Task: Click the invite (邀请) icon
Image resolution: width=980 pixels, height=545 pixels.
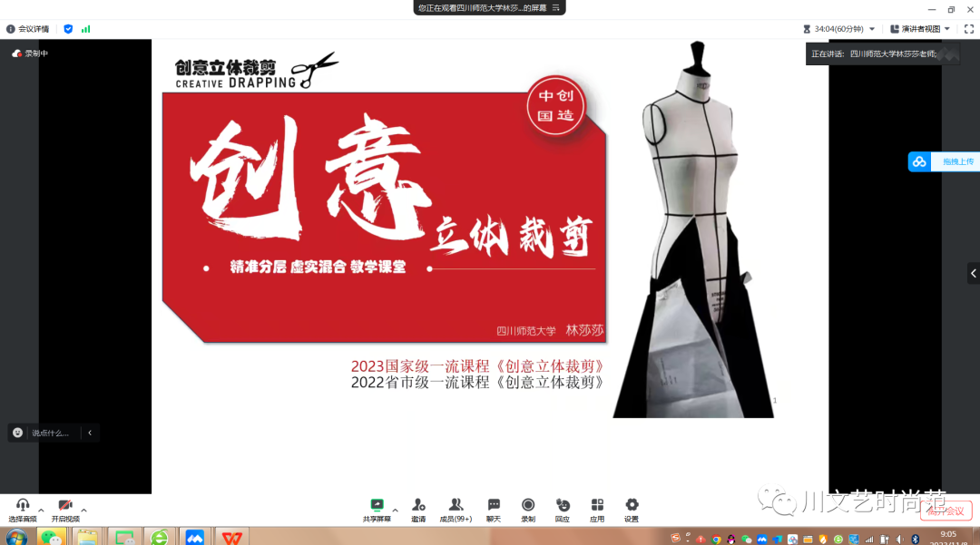Action: point(418,509)
